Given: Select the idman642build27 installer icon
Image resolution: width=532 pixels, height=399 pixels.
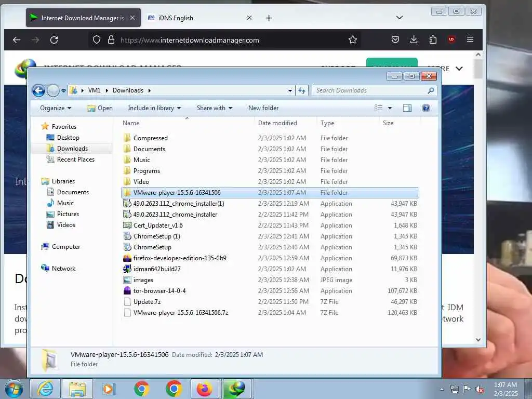Looking at the screenshot, I should pyautogui.click(x=127, y=269).
